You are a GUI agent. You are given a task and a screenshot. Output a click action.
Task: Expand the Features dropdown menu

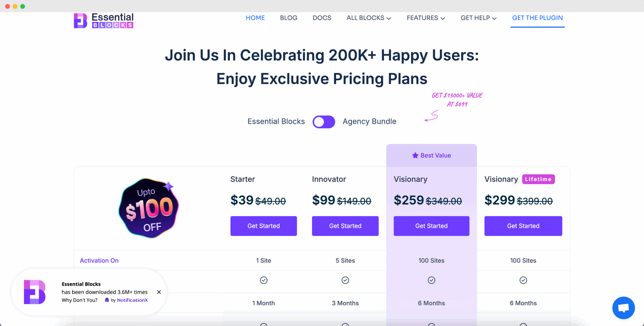click(426, 18)
